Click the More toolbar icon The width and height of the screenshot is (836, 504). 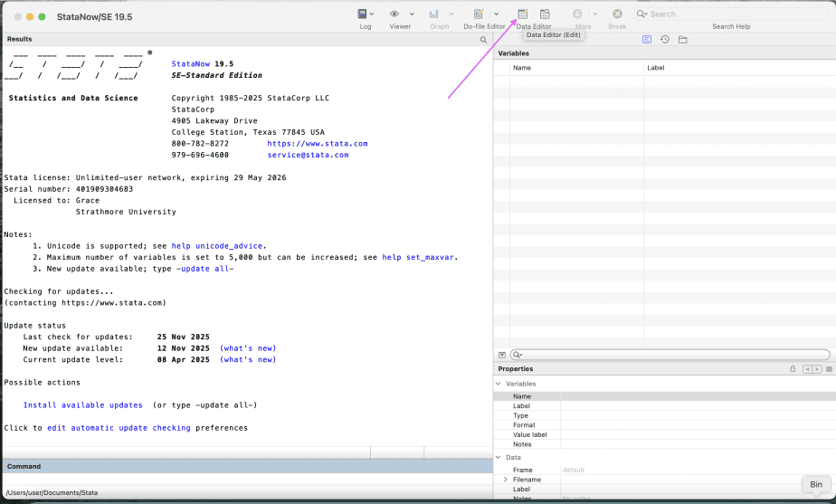coord(577,14)
